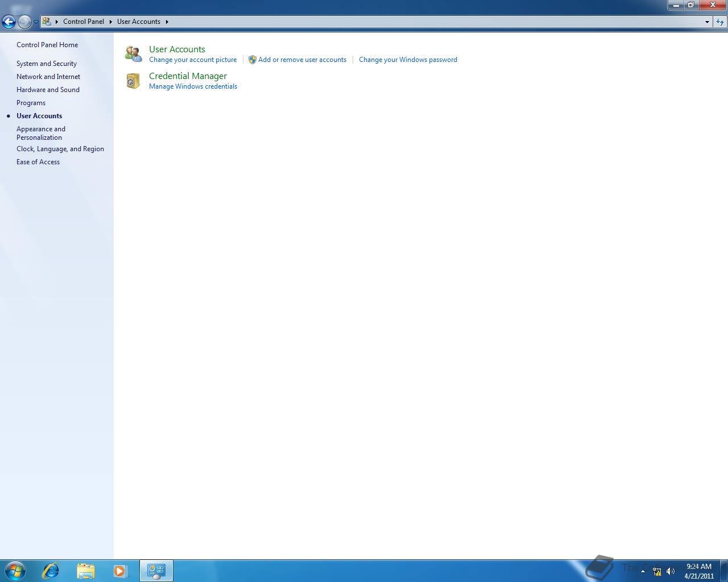Click the Forward arrow navigation button
This screenshot has height=582, width=728.
click(x=24, y=22)
